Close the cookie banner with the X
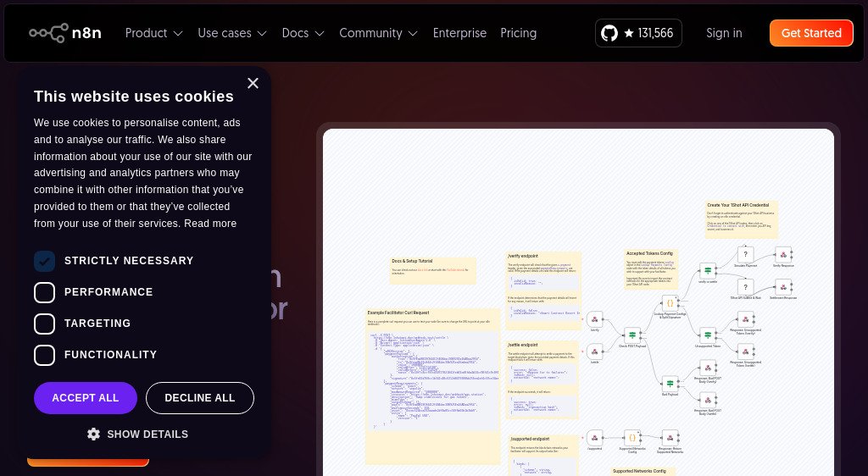868x476 pixels. tap(253, 83)
